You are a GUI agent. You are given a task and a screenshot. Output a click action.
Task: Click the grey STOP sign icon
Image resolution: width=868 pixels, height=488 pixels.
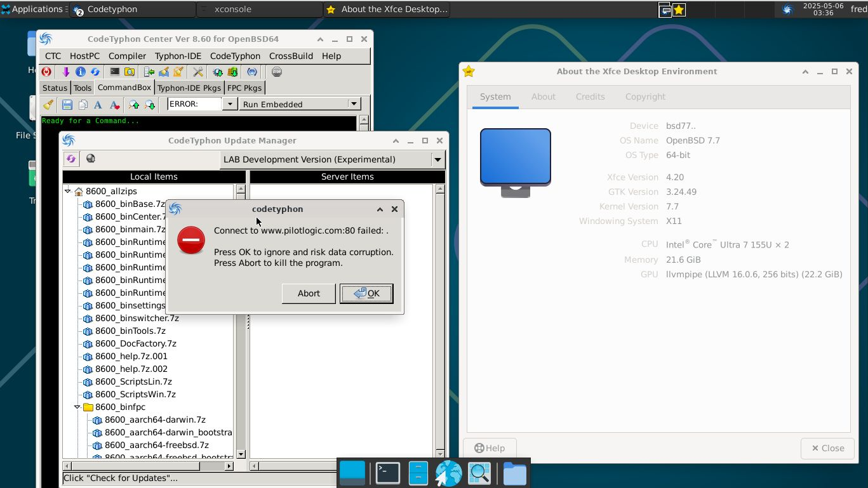click(x=277, y=72)
